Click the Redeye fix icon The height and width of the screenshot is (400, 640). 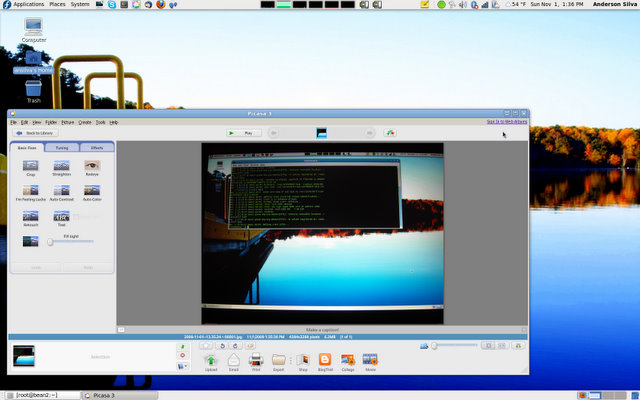coord(92,165)
